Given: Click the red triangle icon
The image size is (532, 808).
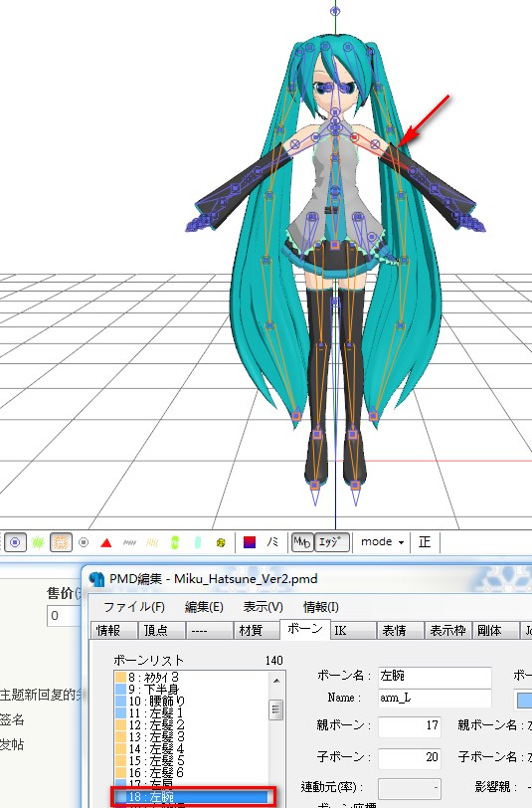Looking at the screenshot, I should (106, 542).
